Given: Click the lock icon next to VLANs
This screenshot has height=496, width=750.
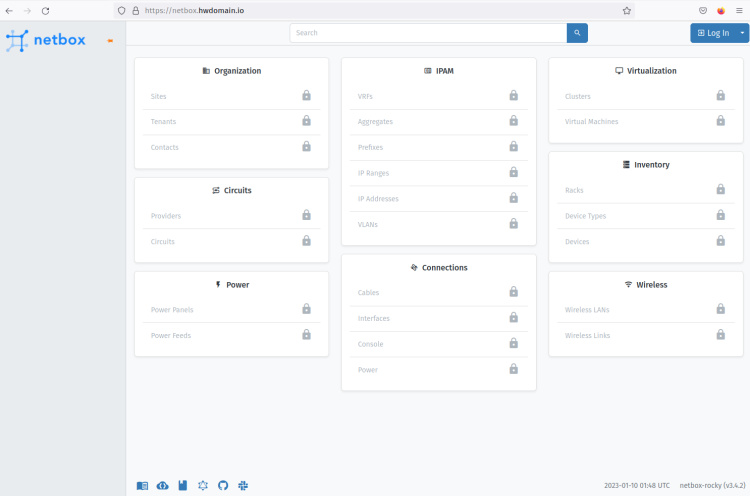Looking at the screenshot, I should click(513, 224).
